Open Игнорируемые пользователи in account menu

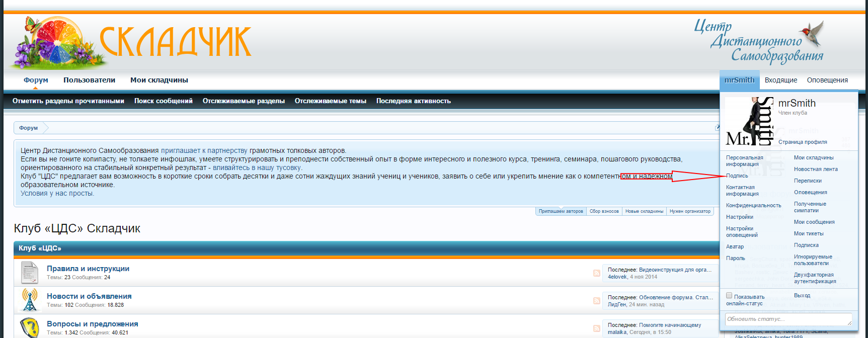(x=813, y=260)
